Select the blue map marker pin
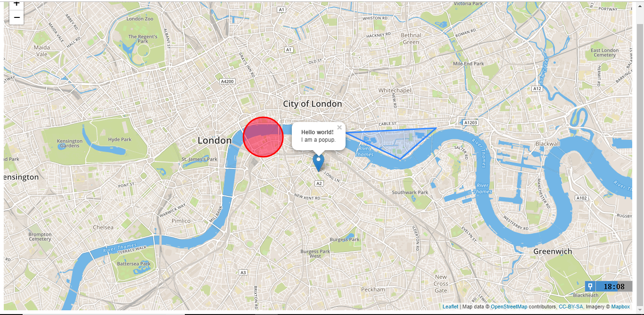 coord(319,162)
